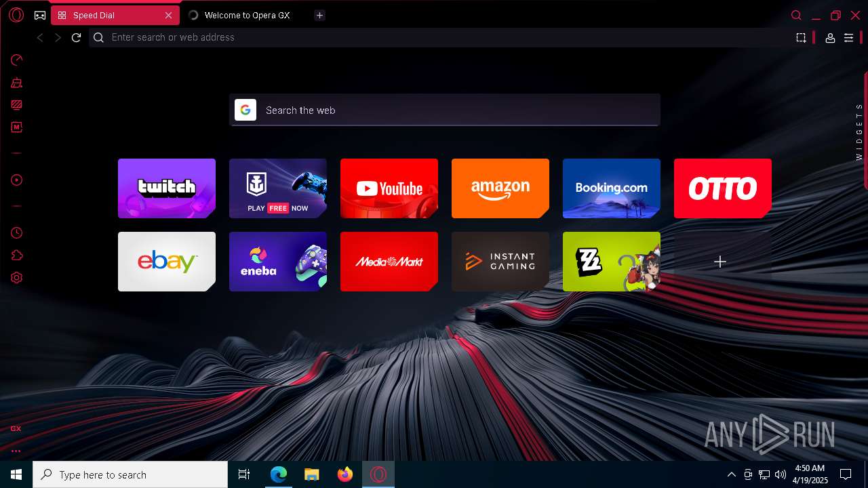Open the YouTube speed dial tile

[389, 188]
